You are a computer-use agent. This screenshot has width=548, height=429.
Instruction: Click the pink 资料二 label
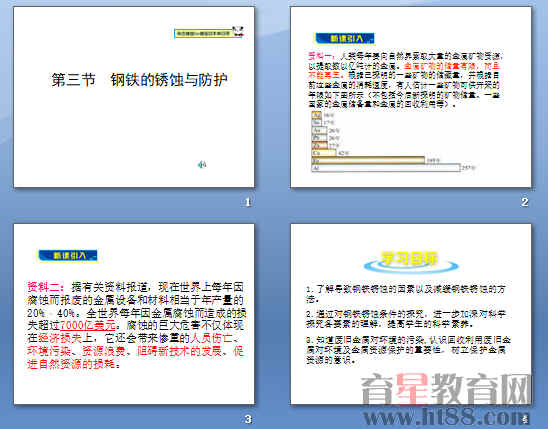(x=45, y=287)
